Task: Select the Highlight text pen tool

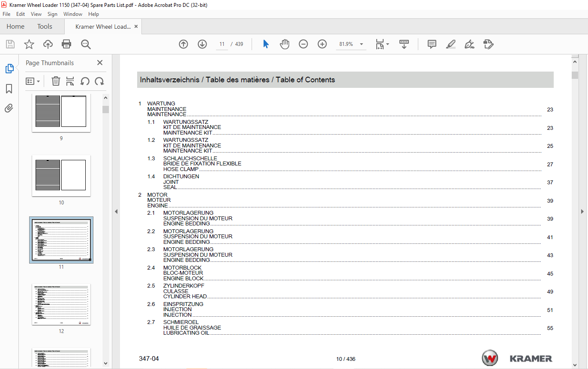Action: click(x=451, y=44)
